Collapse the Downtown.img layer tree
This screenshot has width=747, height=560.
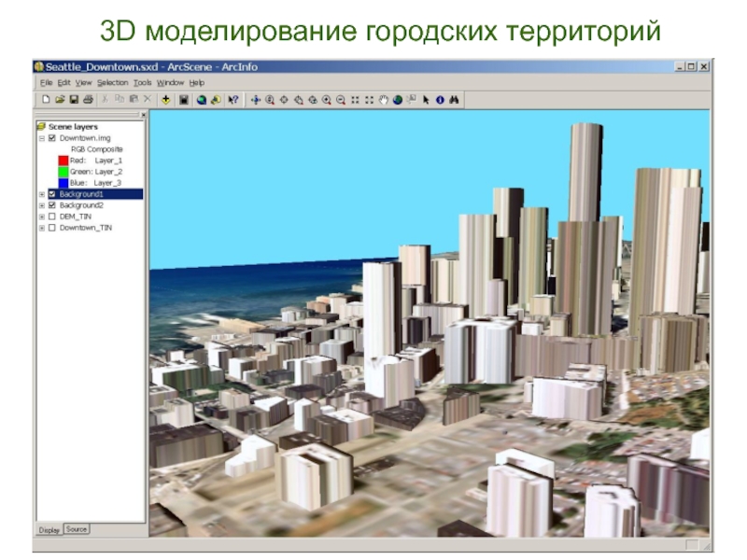42,138
